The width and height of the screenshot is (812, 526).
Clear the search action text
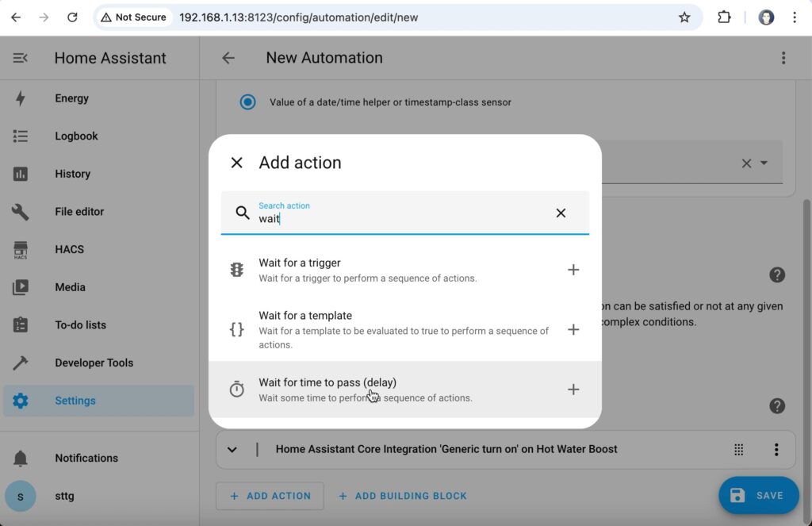click(561, 213)
